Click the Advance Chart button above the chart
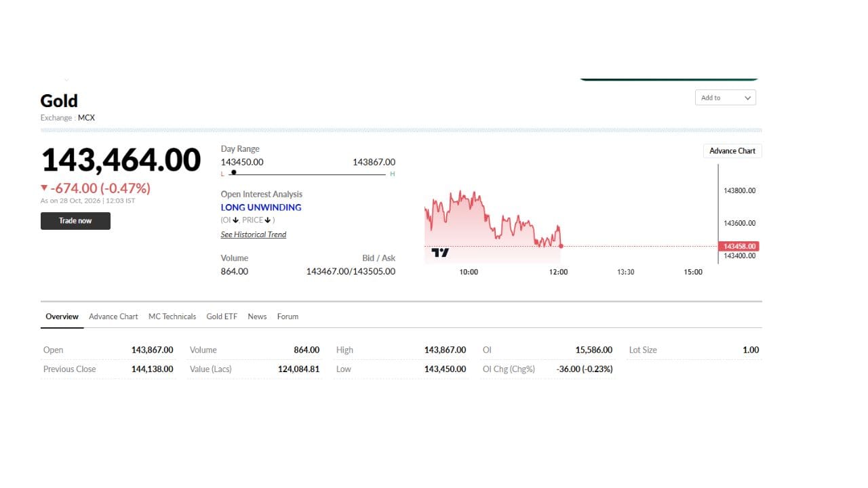Screen dimensions: 868x488 [732, 150]
